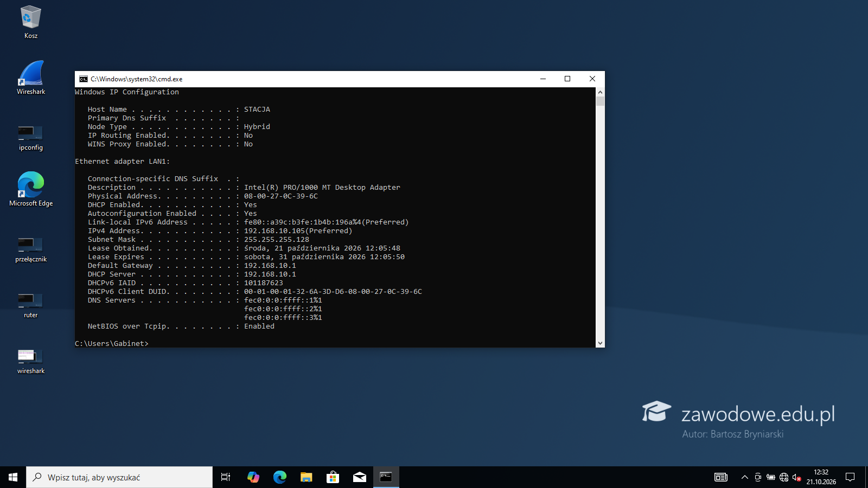Viewport: 868px width, 488px height.
Task: Open Microsoft Store from the taskbar
Action: 333,477
